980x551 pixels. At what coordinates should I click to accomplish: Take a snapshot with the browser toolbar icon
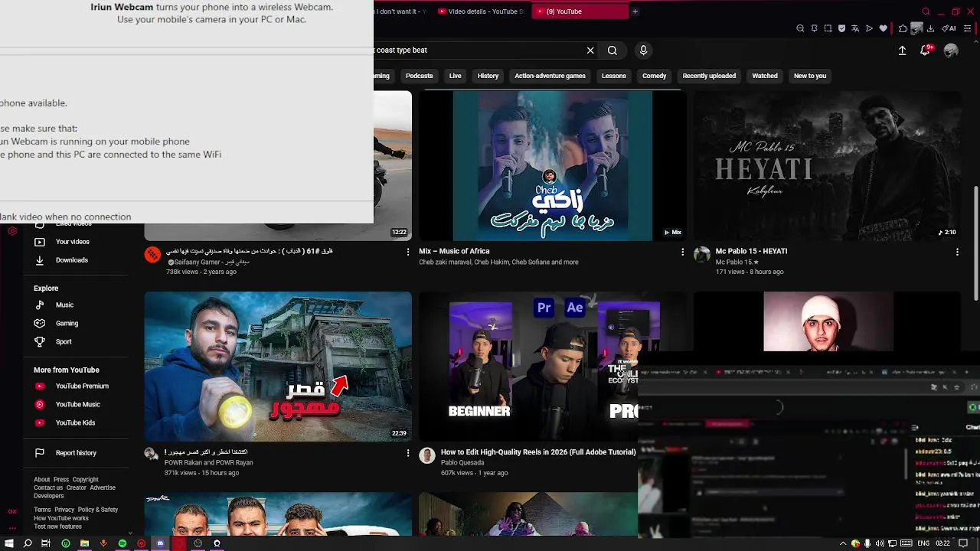[x=828, y=28]
